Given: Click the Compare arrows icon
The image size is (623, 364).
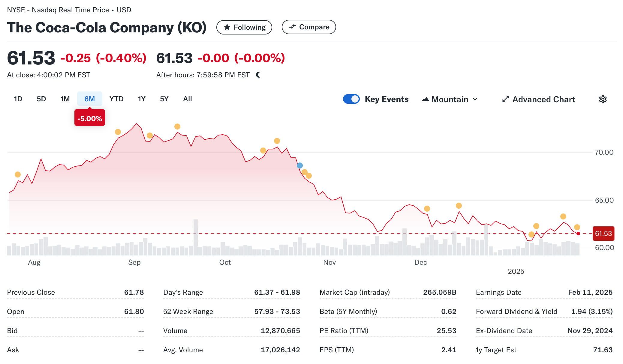Looking at the screenshot, I should point(292,27).
